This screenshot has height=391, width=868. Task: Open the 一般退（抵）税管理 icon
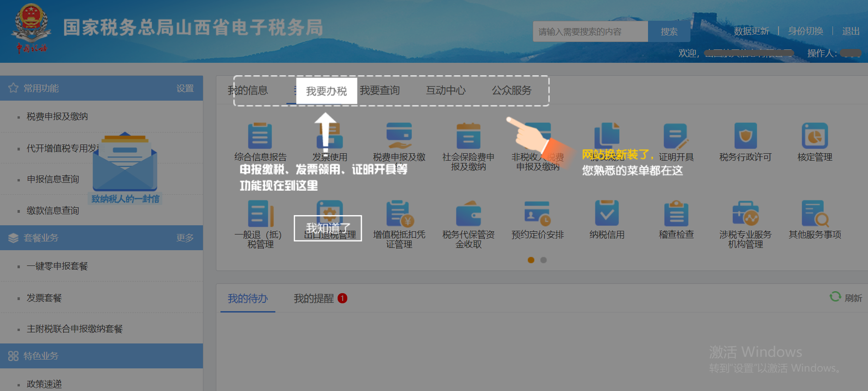[x=260, y=213]
